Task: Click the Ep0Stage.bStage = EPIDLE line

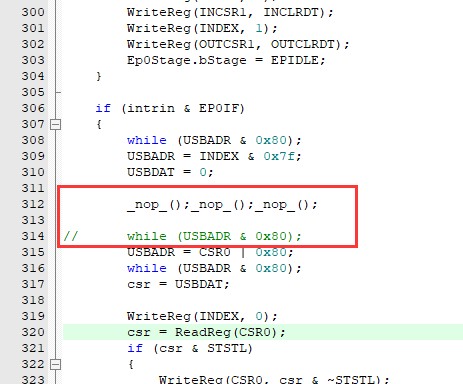Action: 226,61
